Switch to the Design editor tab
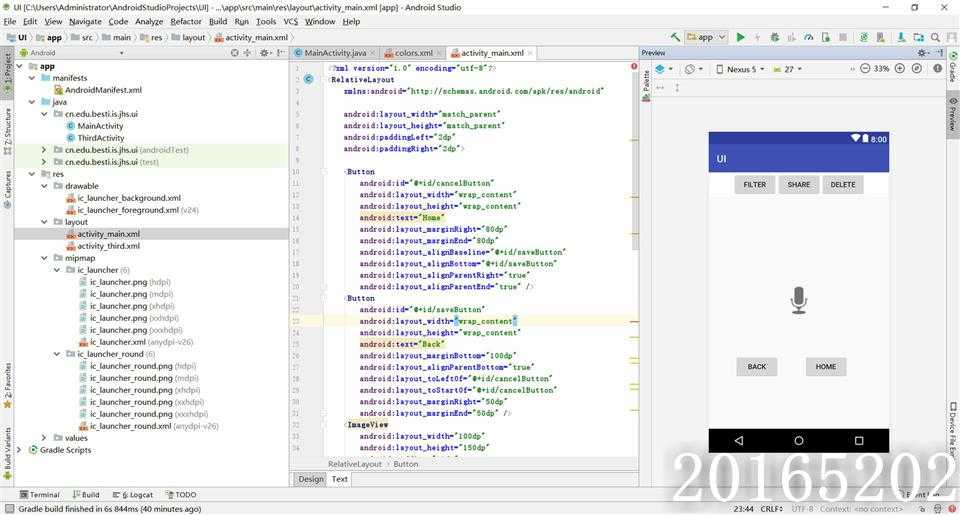This screenshot has width=960, height=515. [x=310, y=479]
